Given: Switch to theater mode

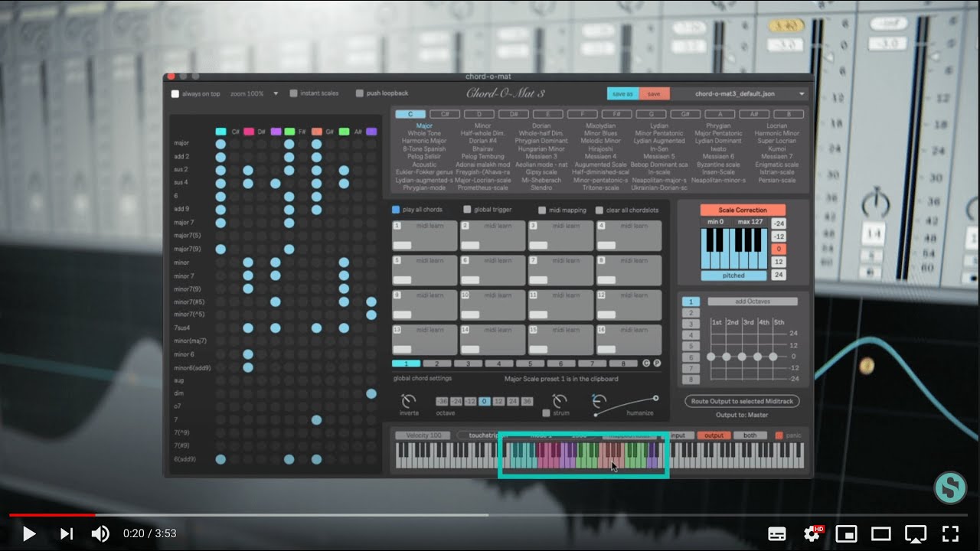Looking at the screenshot, I should coord(881,533).
